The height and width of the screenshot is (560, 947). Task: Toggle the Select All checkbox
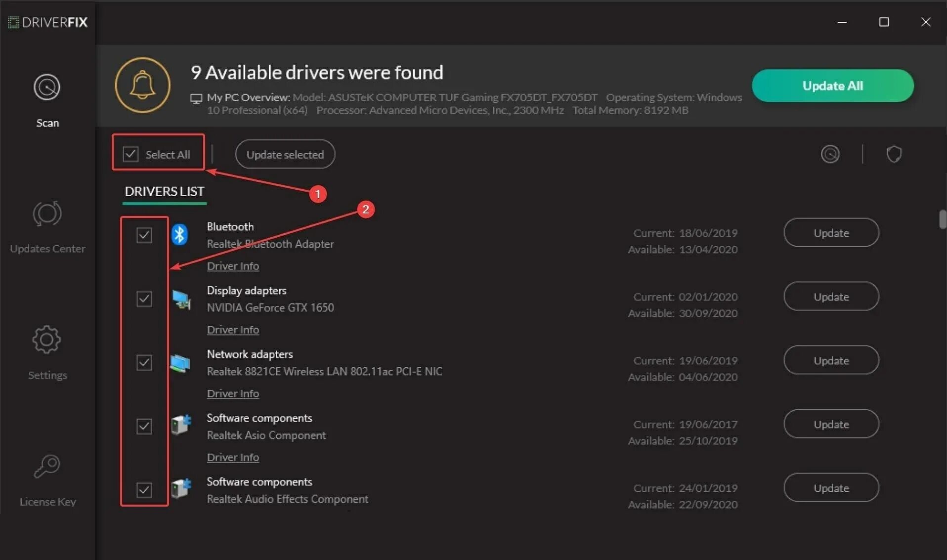pyautogui.click(x=130, y=154)
